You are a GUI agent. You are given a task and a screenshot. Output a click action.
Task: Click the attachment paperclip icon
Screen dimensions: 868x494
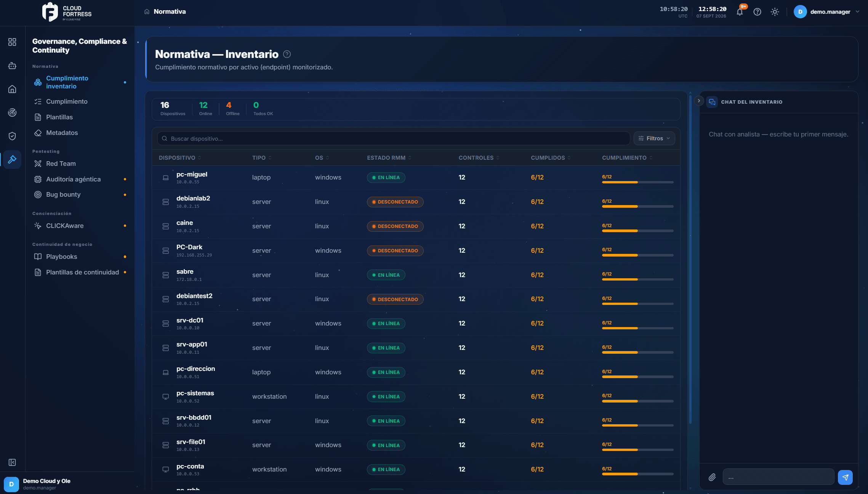[x=712, y=477]
